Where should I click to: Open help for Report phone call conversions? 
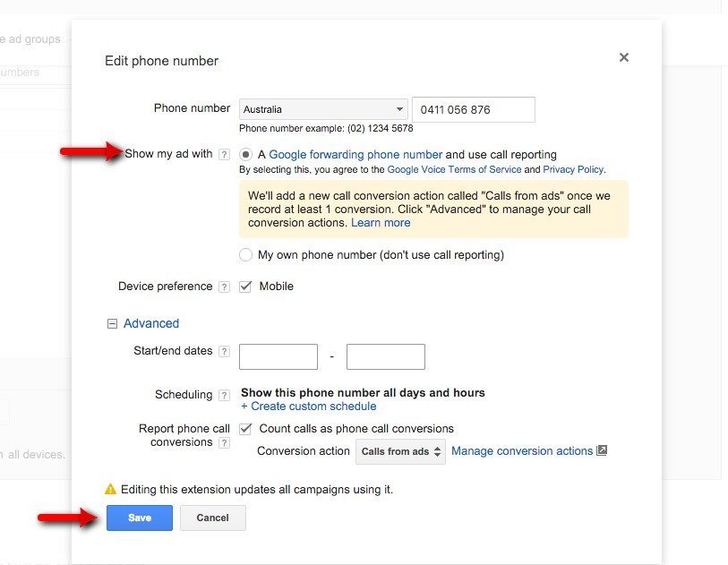coord(224,442)
